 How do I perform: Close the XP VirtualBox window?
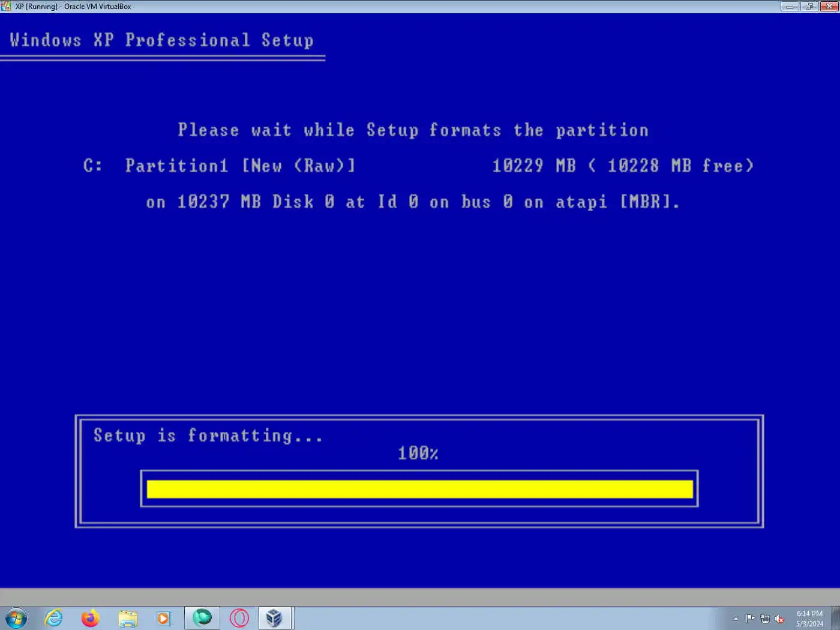point(829,6)
